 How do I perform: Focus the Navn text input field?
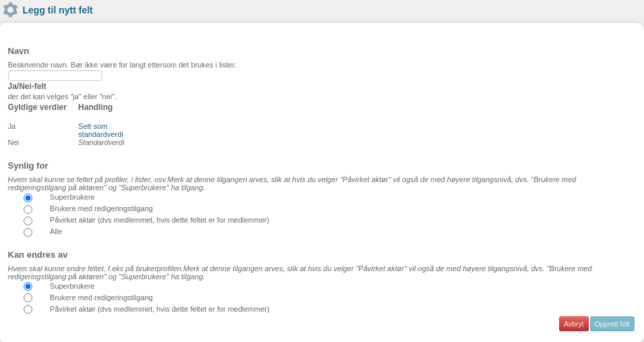(x=55, y=76)
